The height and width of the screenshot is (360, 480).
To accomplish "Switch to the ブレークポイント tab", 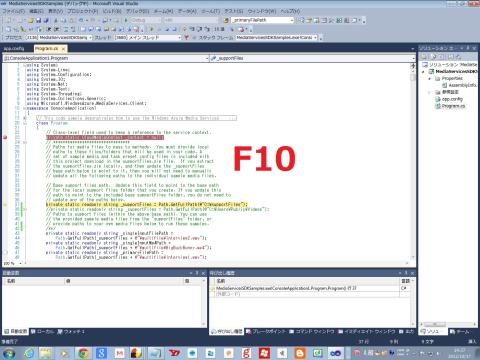I will point(266,331).
